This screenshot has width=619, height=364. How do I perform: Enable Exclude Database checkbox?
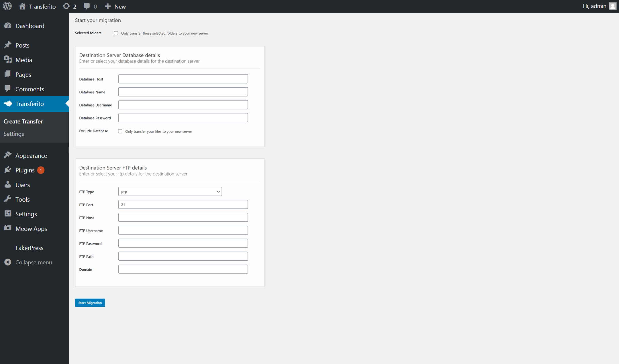pos(121,131)
